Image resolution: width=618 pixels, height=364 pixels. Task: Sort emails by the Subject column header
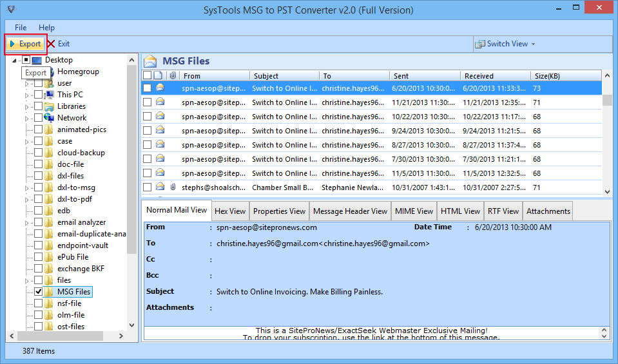click(x=266, y=76)
